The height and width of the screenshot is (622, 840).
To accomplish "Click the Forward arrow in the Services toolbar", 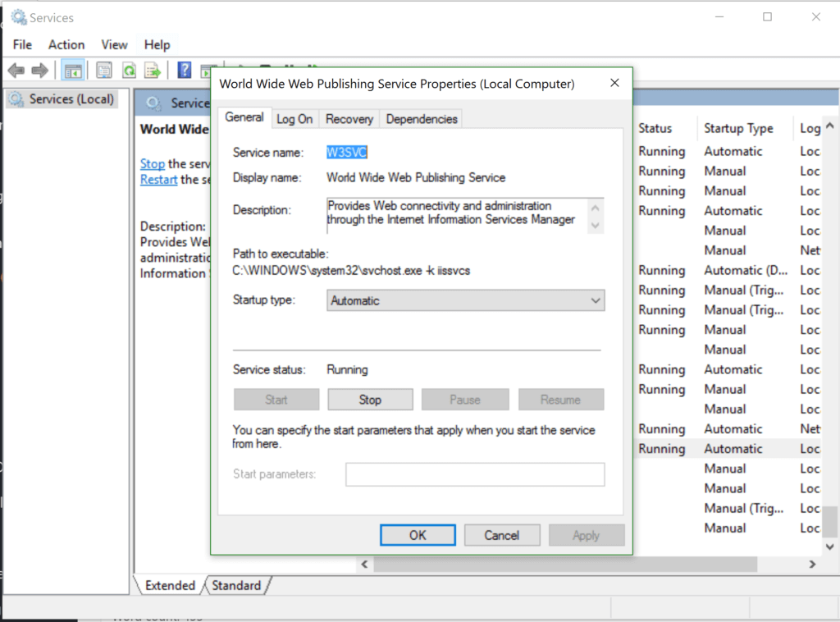I will click(39, 71).
